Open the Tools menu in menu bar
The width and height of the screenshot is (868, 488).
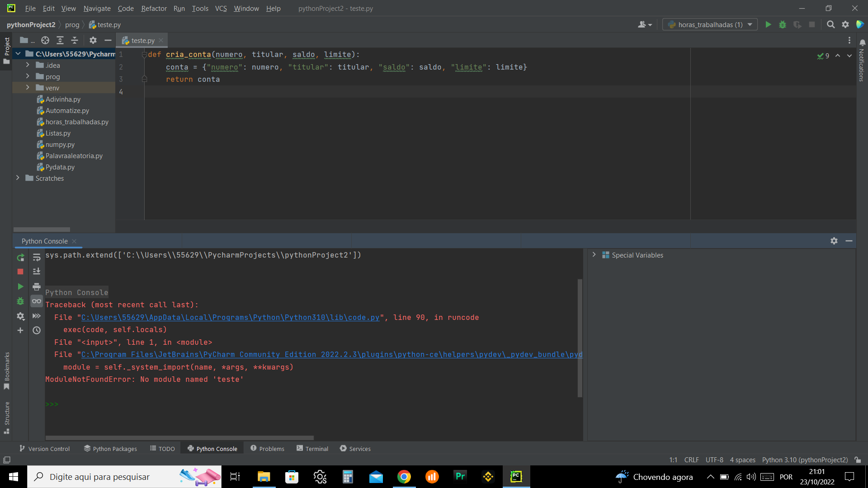click(x=200, y=8)
